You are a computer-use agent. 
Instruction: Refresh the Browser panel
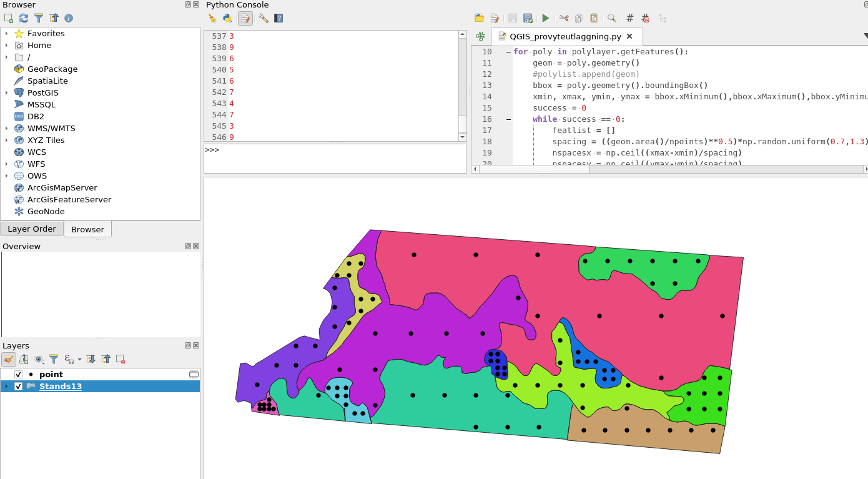pyautogui.click(x=24, y=18)
